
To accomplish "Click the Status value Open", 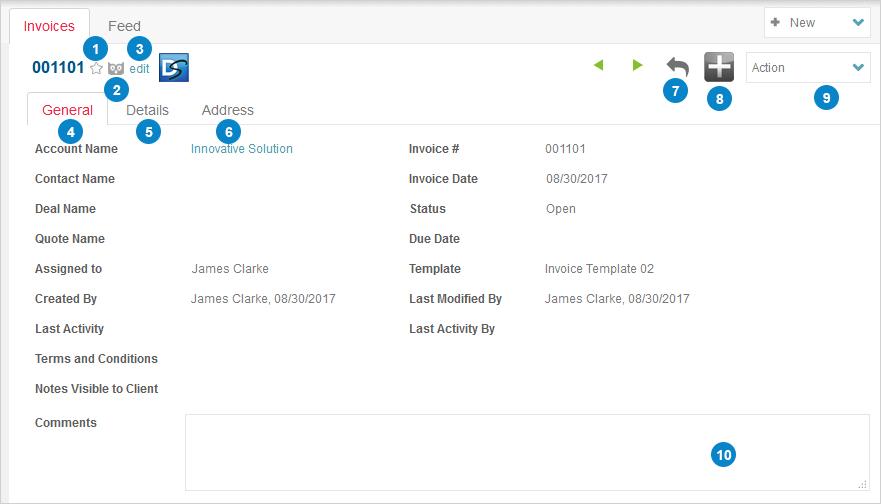I will pyautogui.click(x=561, y=208).
